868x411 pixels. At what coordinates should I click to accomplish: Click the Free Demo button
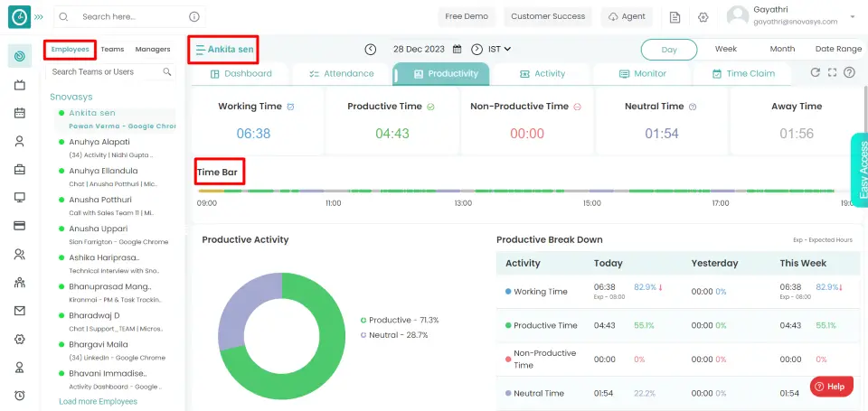[467, 16]
